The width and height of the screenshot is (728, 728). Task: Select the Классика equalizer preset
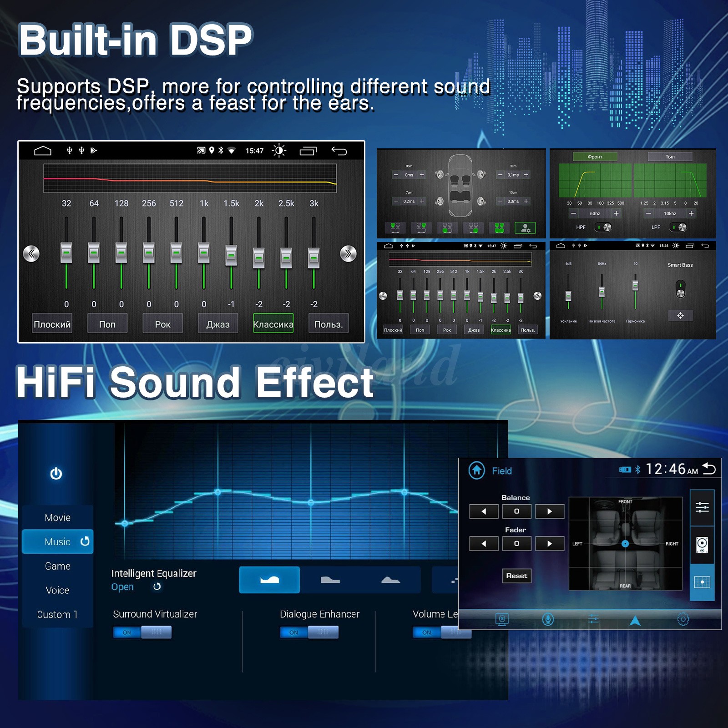[273, 324]
